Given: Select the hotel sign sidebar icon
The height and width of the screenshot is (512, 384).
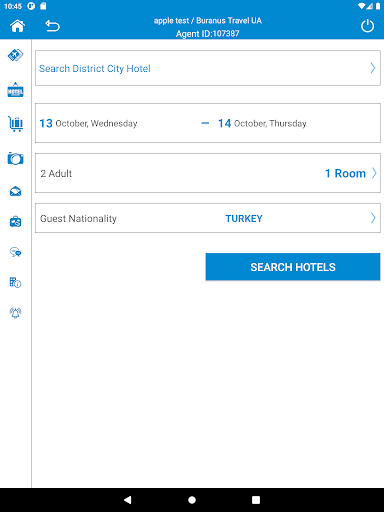Looking at the screenshot, I should click(x=15, y=90).
